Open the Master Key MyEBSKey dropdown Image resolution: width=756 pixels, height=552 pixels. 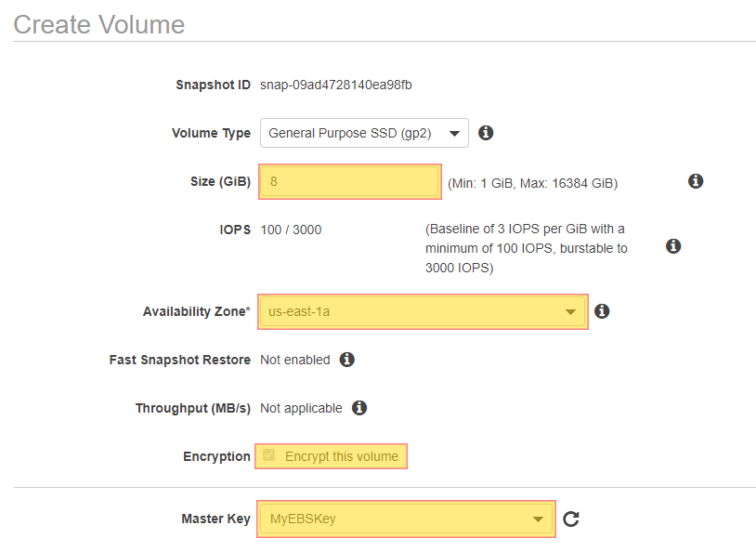click(x=406, y=519)
